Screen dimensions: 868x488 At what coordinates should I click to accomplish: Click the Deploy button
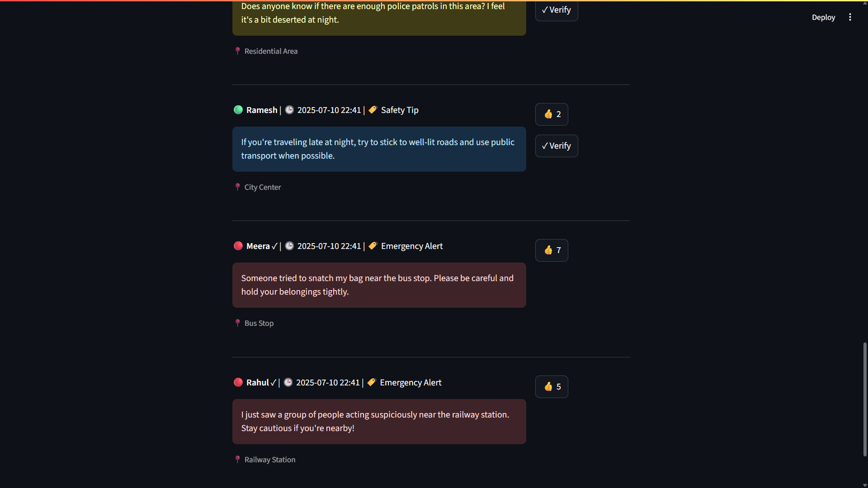823,17
